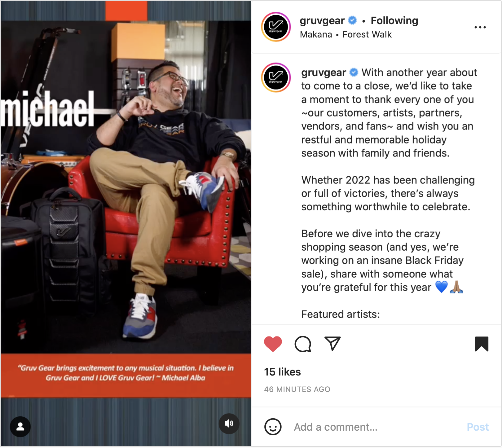This screenshot has width=502, height=448.
Task: Open Makana Forest Walk audio link
Action: (x=346, y=34)
